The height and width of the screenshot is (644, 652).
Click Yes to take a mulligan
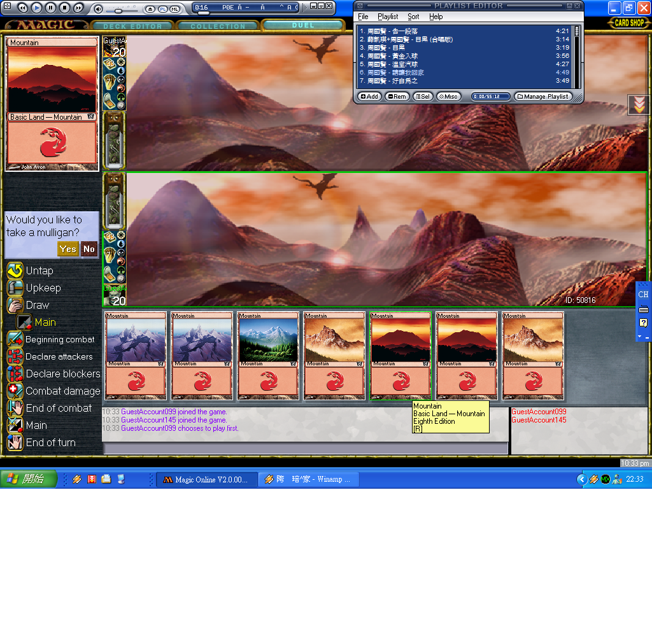click(x=67, y=249)
